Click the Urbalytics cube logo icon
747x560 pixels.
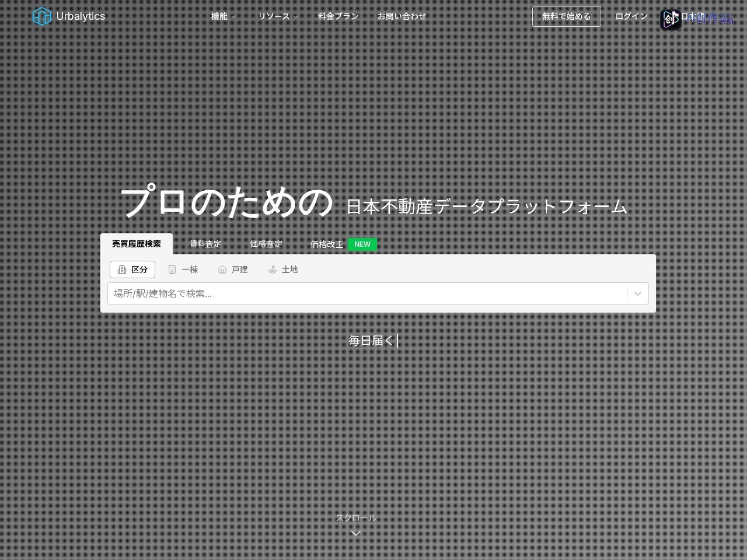[42, 16]
